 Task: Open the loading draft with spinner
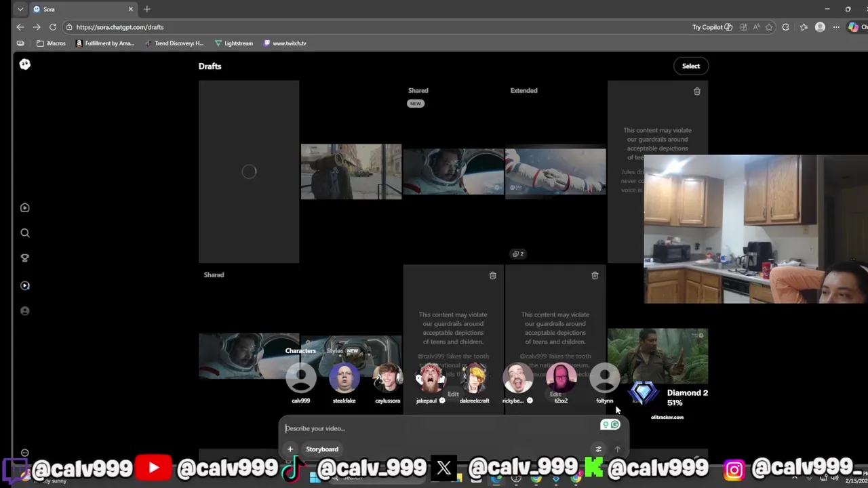coord(249,171)
